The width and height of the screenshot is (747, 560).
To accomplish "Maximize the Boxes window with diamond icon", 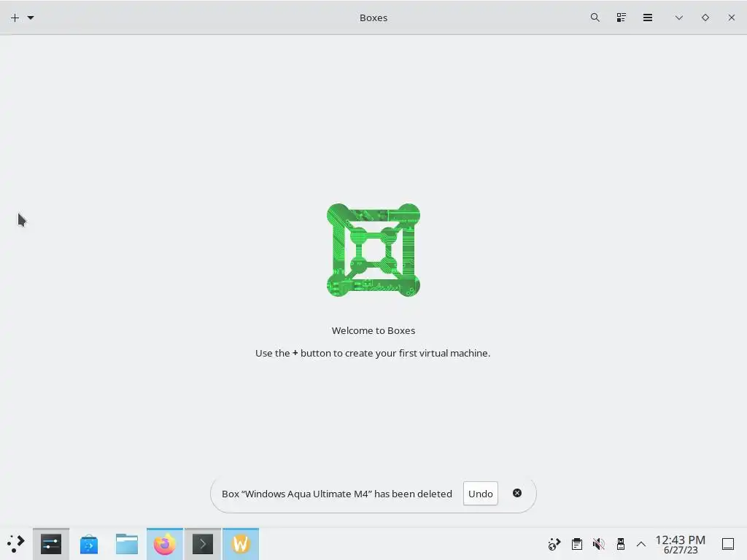I will pyautogui.click(x=705, y=17).
